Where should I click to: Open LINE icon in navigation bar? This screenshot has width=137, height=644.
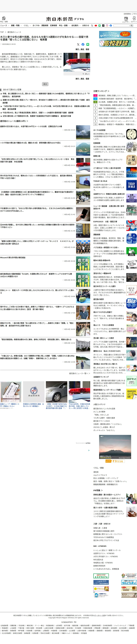click(x=100, y=25)
